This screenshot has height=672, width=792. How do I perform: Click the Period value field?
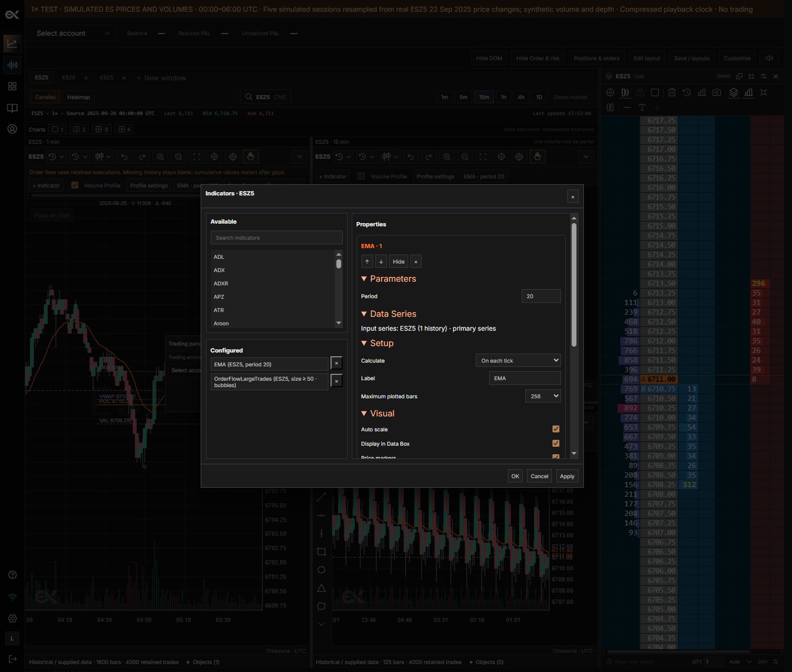[541, 296]
